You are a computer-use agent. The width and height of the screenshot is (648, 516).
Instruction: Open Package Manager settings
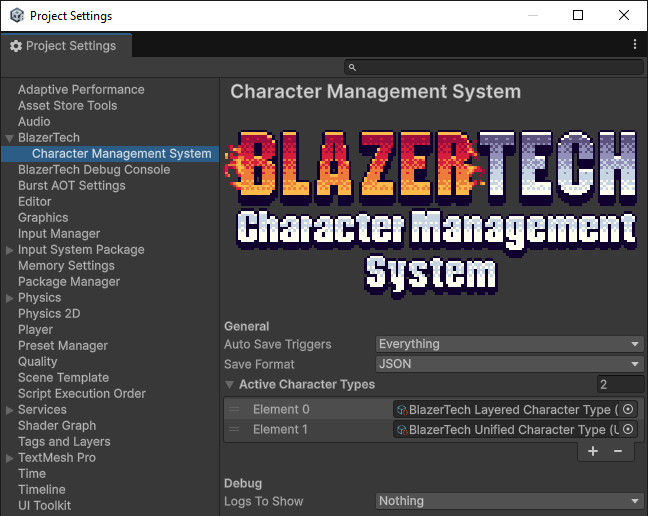(69, 282)
